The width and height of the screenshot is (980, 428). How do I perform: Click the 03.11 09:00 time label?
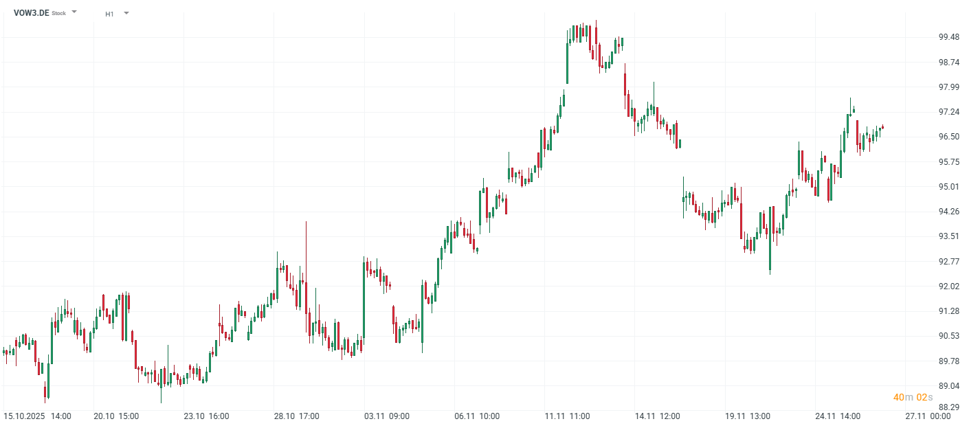387,416
